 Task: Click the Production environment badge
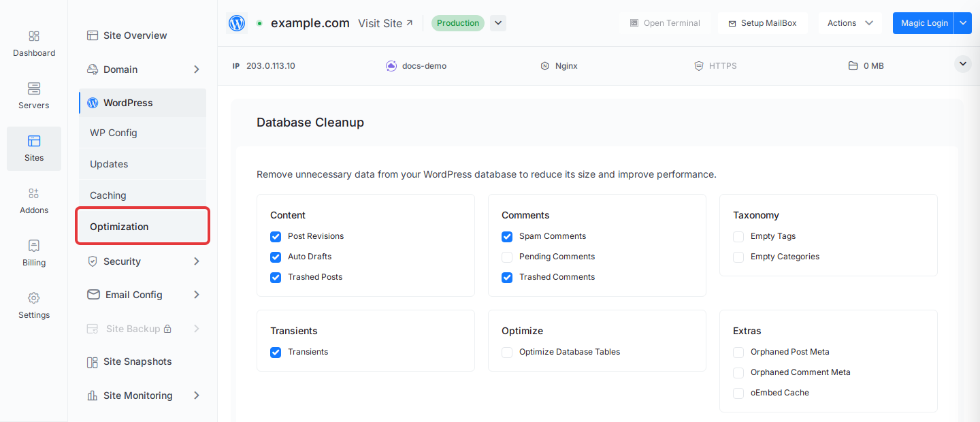point(458,23)
